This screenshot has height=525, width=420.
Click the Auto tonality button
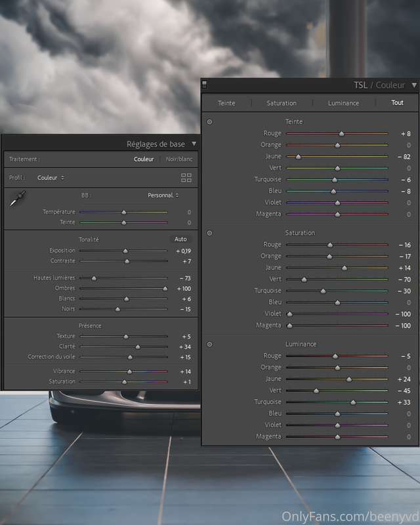pyautogui.click(x=180, y=239)
